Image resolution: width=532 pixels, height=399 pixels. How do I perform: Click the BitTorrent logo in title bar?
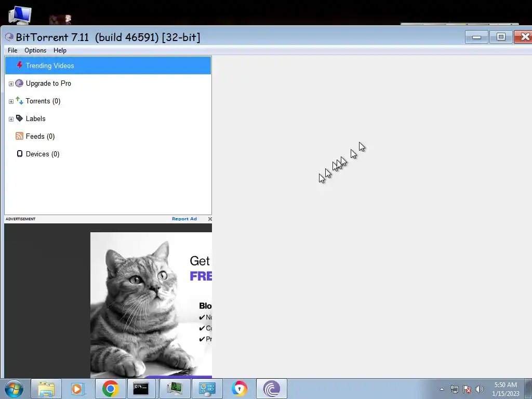coord(9,37)
